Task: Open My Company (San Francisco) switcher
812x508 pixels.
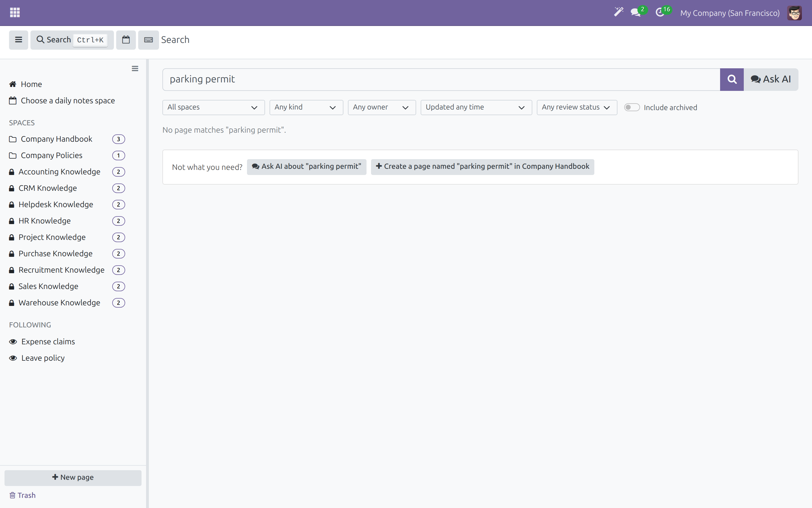Action: tap(730, 13)
